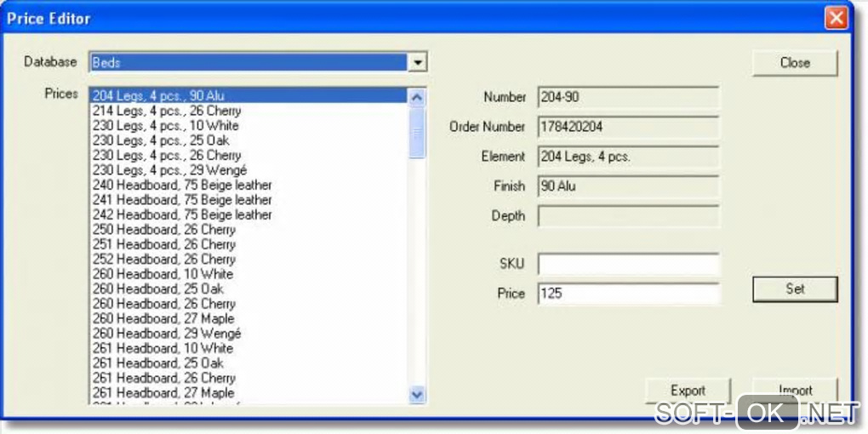Viewport: 868px width, 434px height.
Task: Select row 230 Legs, 4 pcs., 25 Oak
Action: (x=249, y=140)
